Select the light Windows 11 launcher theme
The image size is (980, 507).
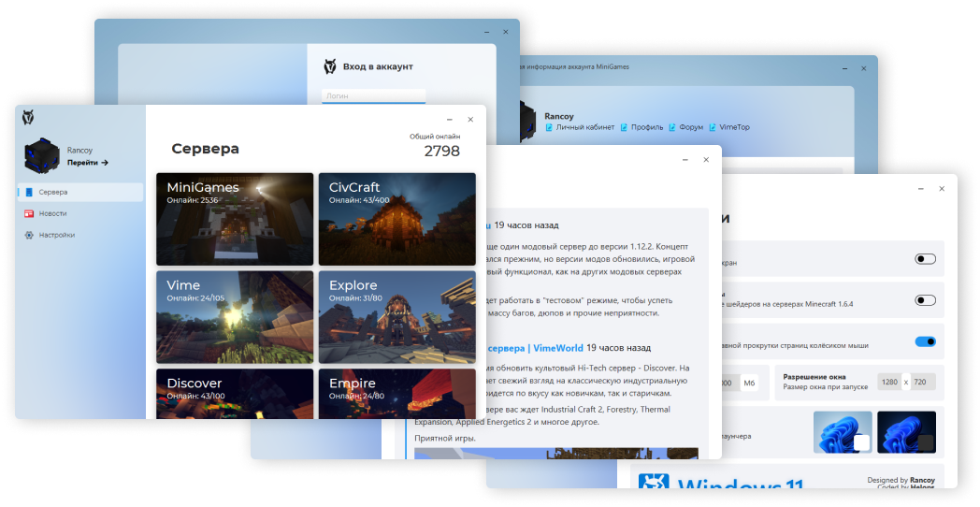842,431
